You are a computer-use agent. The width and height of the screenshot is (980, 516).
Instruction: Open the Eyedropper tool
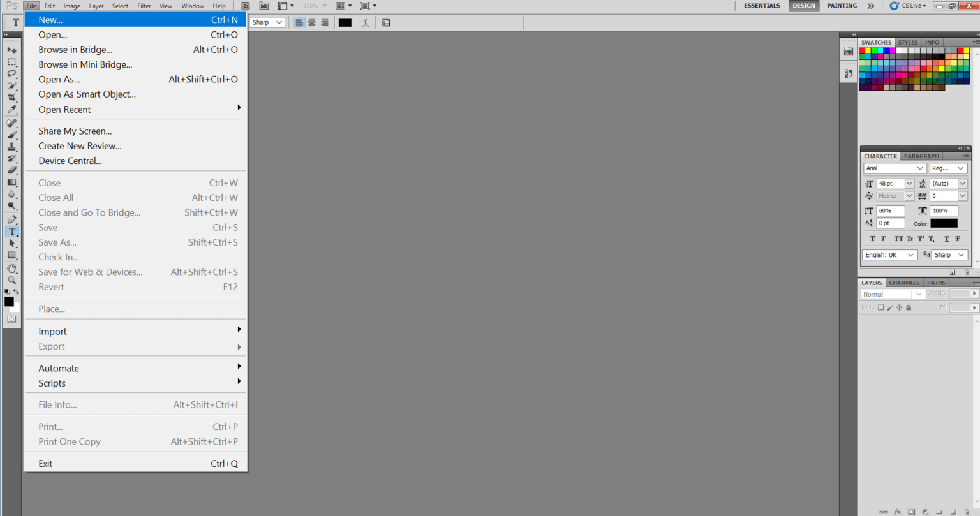tap(11, 110)
